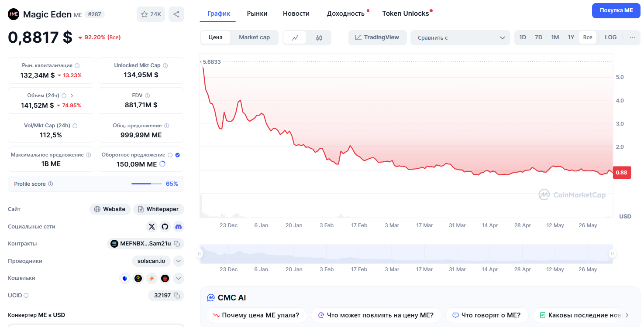Viewport: 644px width, 327px height.
Task: Show info for Profile score
Action: [x=50, y=184]
